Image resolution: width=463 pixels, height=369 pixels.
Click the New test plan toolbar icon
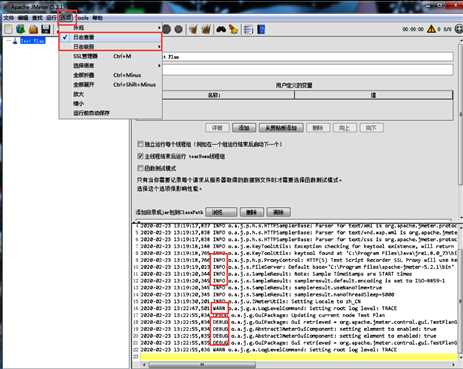[9, 29]
